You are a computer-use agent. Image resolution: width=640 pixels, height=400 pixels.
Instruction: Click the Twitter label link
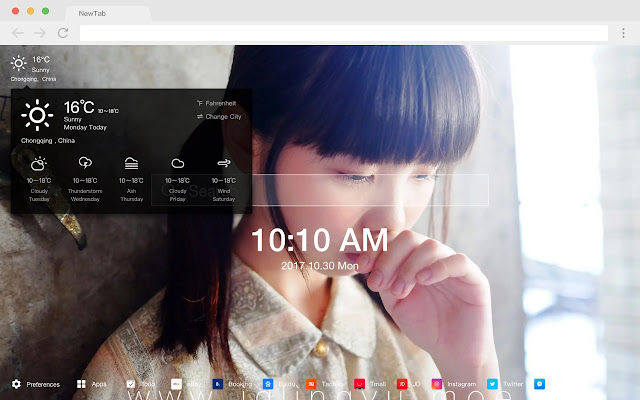[513, 384]
